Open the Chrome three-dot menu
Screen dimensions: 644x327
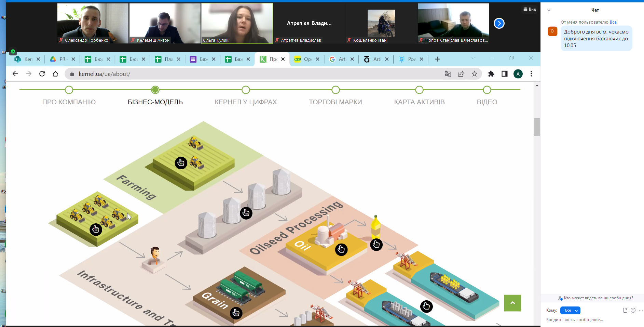point(531,74)
